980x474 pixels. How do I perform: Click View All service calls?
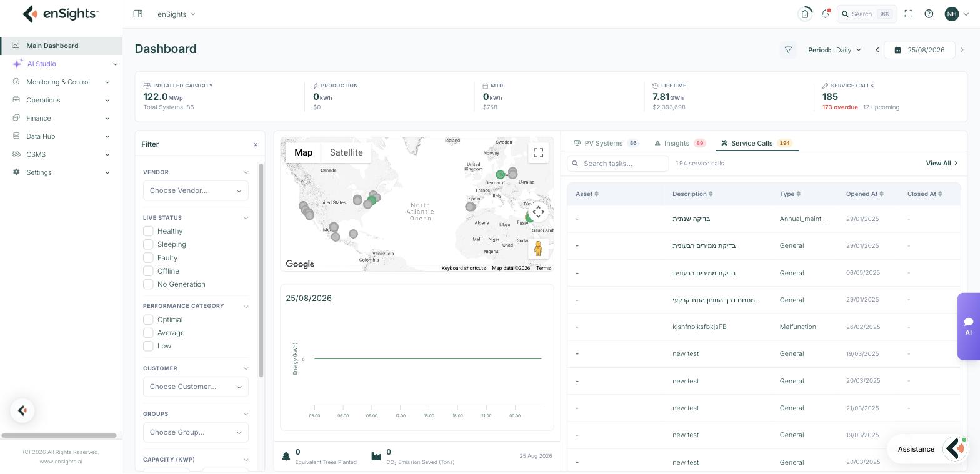[x=941, y=164]
